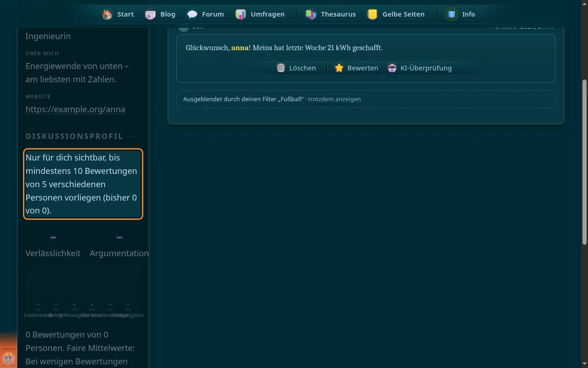
Task: Click the Info icon
Action: click(452, 14)
